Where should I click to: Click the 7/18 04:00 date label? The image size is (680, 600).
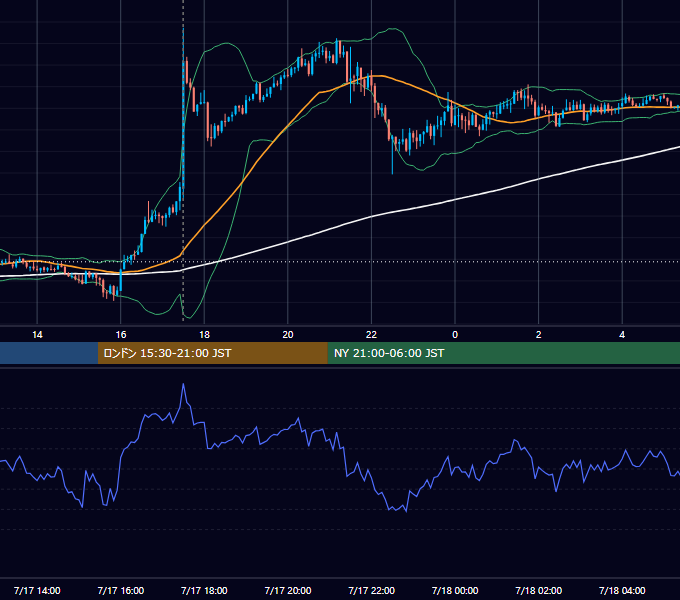(x=622, y=590)
